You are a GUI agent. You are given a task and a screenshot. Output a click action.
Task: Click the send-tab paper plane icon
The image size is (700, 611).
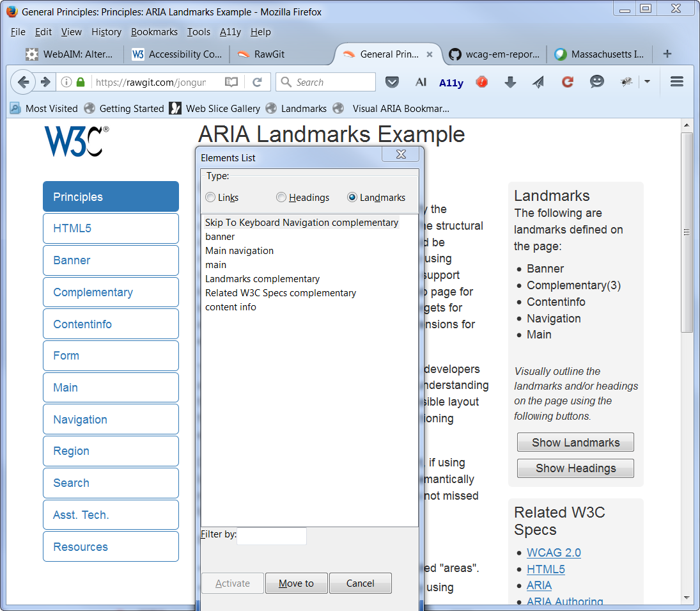(539, 82)
